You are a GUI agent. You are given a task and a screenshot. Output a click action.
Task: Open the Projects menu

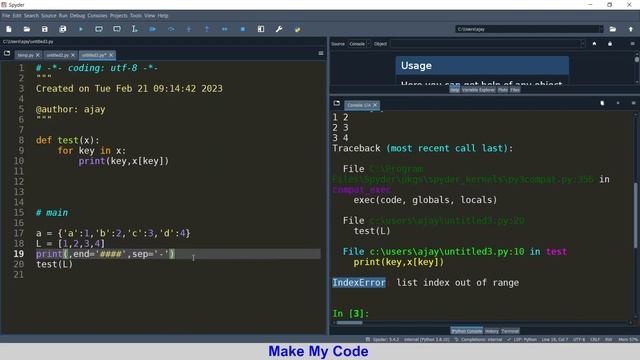118,16
